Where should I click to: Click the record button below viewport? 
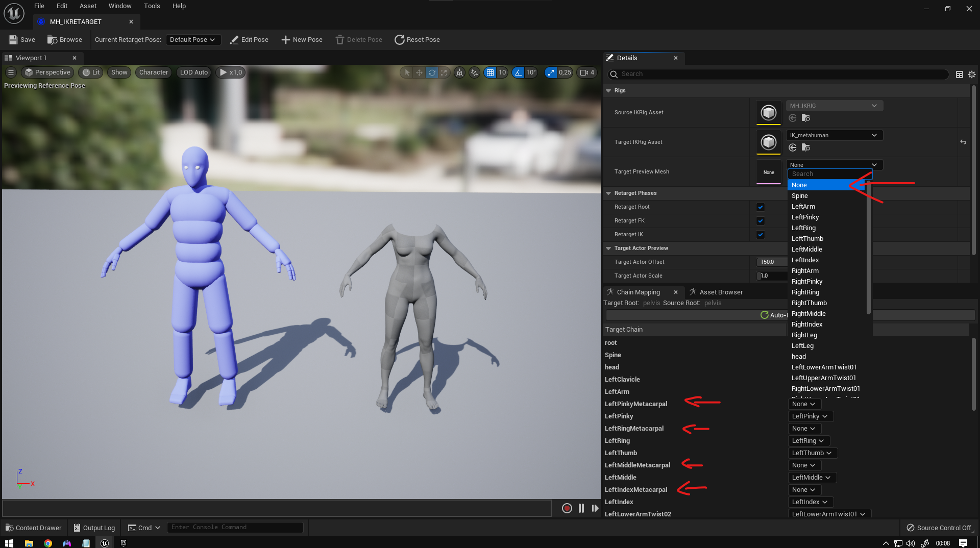(x=567, y=508)
